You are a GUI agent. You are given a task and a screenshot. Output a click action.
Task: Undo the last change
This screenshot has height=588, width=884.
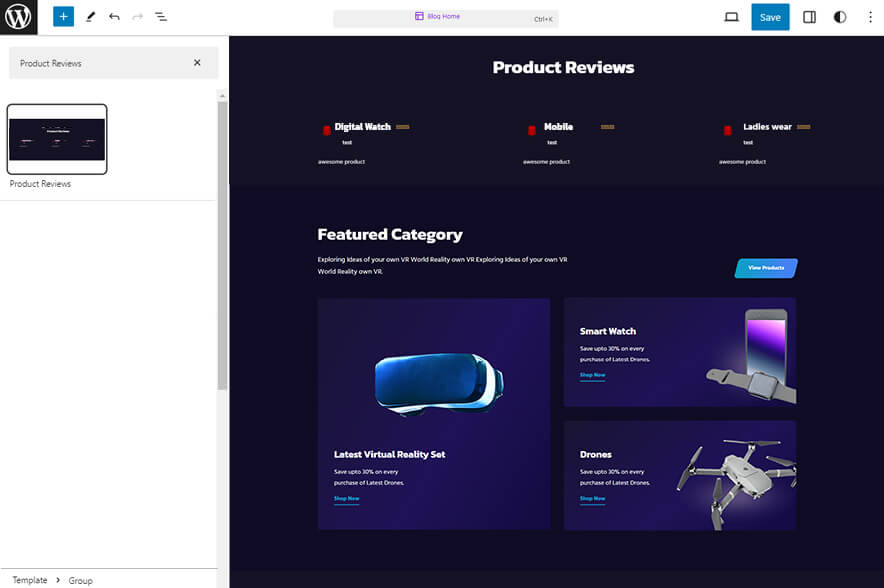click(113, 16)
